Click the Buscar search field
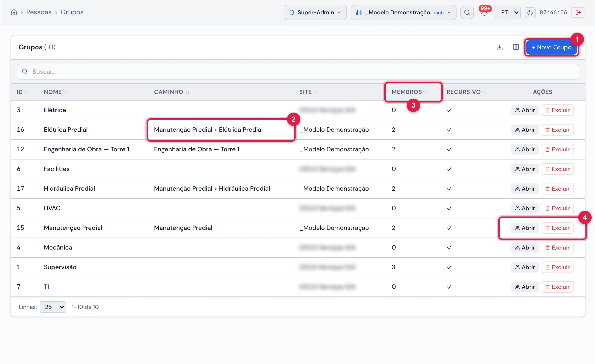Screen dimensions: 595x364 tap(297, 71)
